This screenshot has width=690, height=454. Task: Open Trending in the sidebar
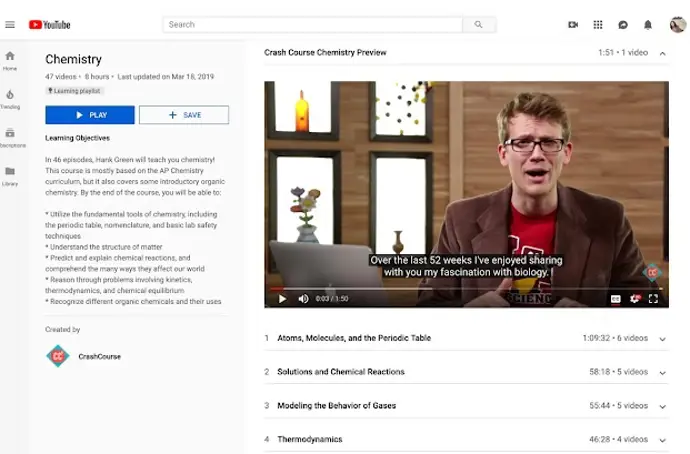pyautogui.click(x=10, y=99)
